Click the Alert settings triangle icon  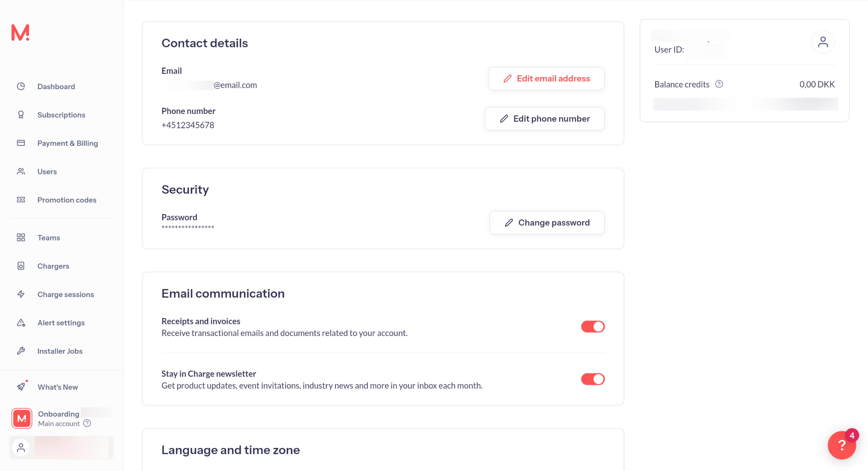click(x=21, y=323)
